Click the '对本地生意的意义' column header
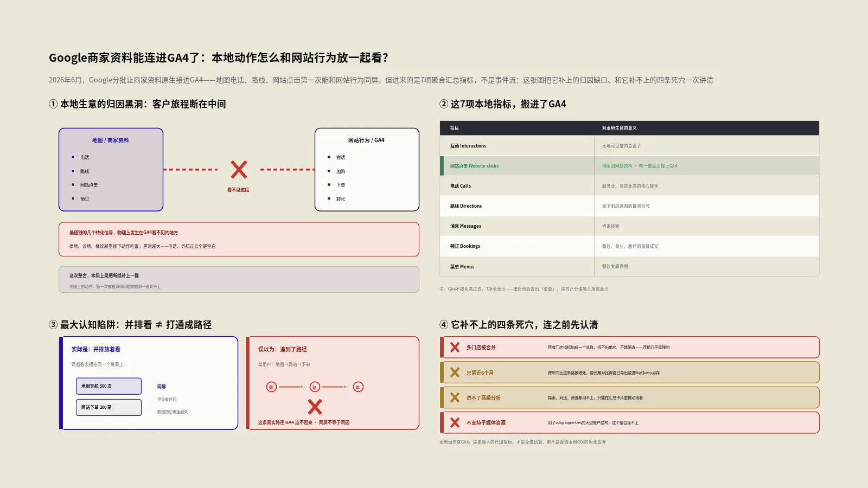 (x=619, y=128)
